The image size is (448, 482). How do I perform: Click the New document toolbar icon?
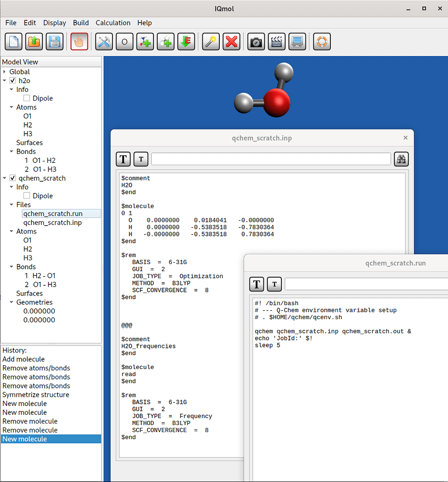point(14,41)
